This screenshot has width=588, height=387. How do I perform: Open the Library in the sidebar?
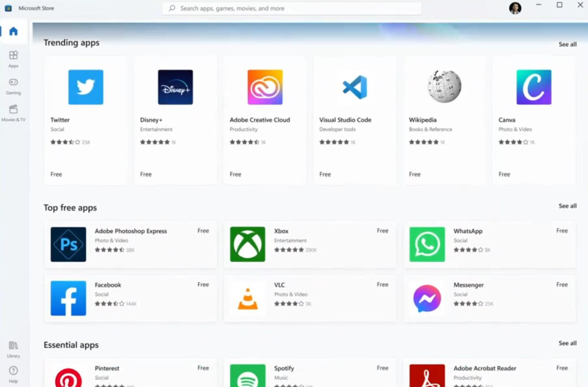pyautogui.click(x=14, y=349)
